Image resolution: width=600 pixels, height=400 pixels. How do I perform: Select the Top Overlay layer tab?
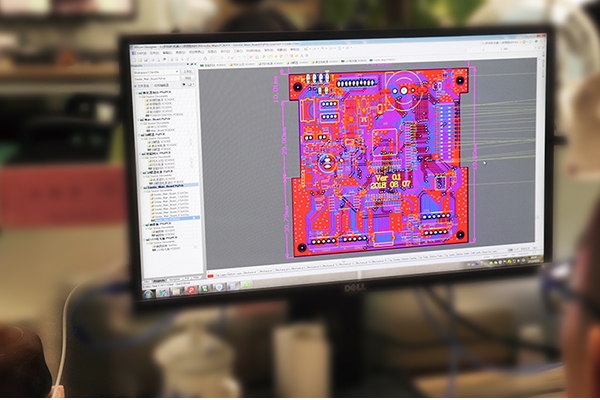coord(395,260)
